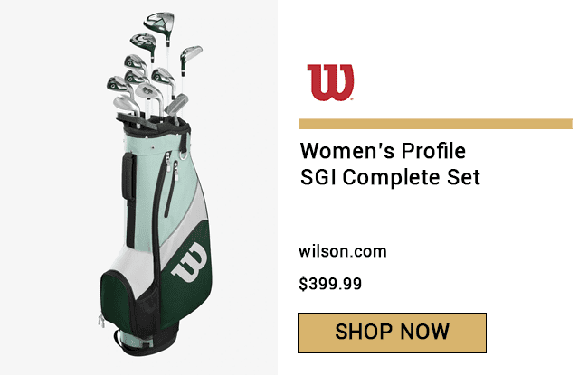Click the black mesh bottle pocket
588x375 pixels.
[x=147, y=309]
